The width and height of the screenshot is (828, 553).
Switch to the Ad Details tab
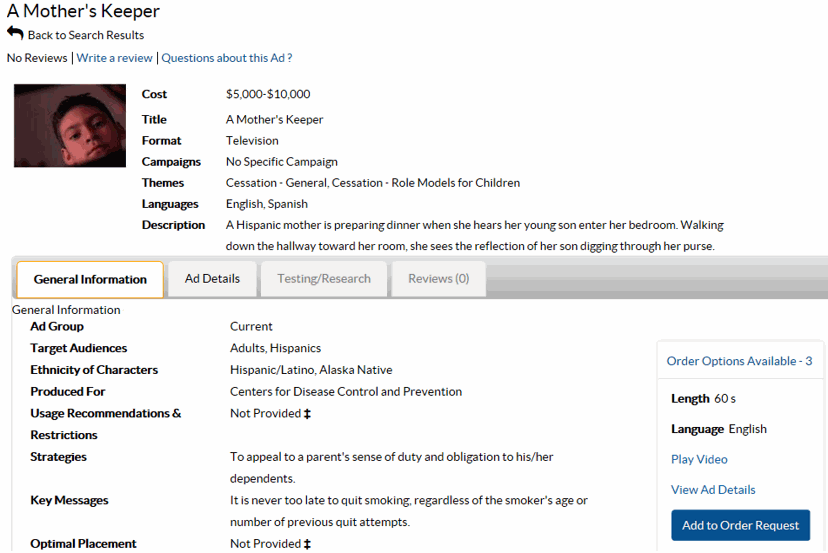click(212, 279)
